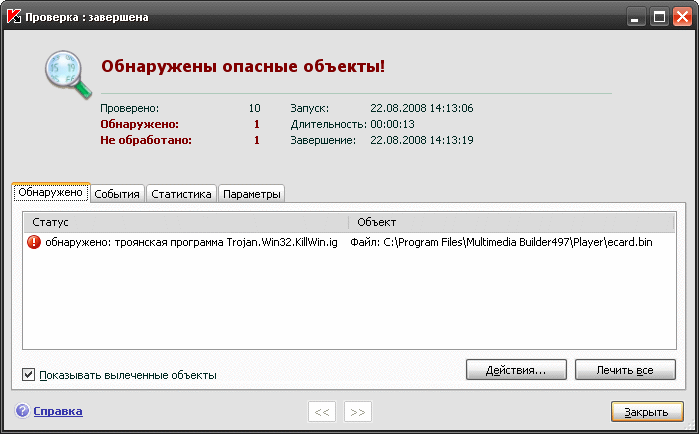
Task: Sort list by 'Объект' column header
Action: [510, 221]
